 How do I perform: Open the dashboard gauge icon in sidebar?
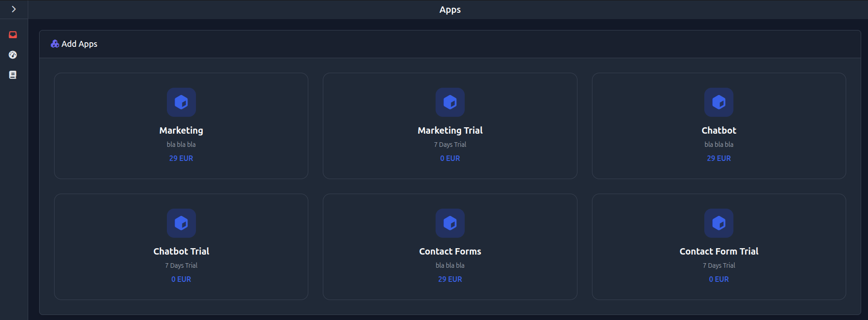coord(13,55)
